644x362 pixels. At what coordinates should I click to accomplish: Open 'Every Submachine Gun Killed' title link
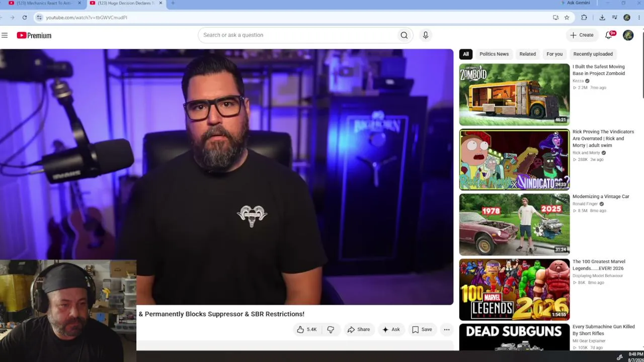coord(604,330)
